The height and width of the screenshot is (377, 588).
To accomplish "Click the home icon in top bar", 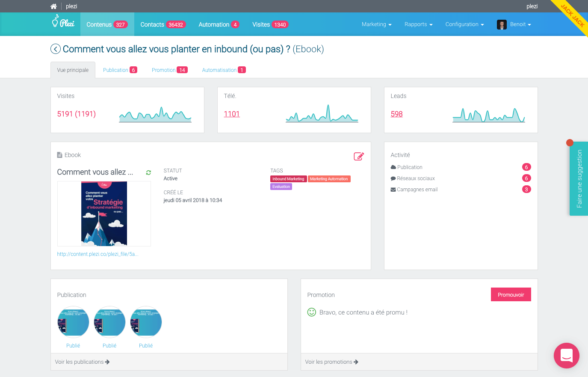I will coord(53,6).
